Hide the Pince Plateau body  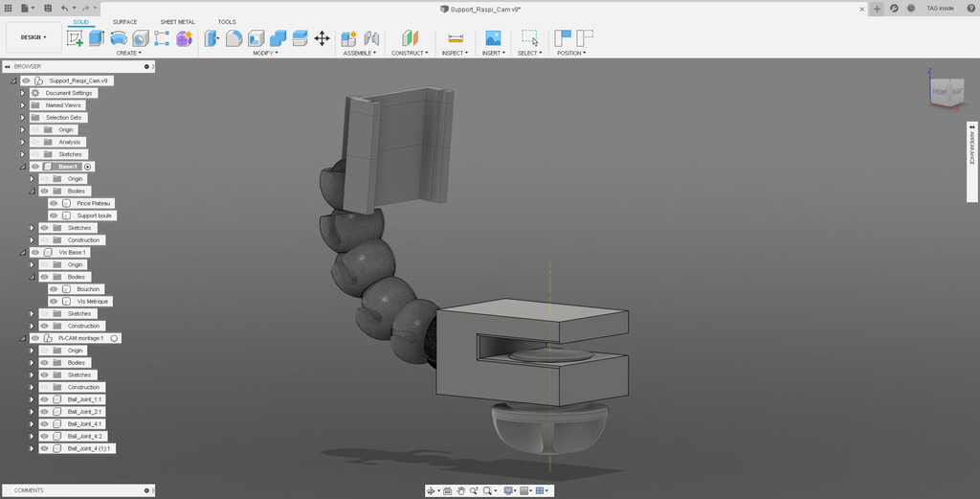[55, 203]
